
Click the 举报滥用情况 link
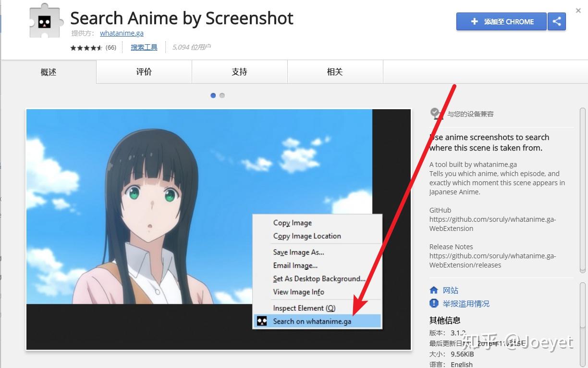[x=466, y=304]
